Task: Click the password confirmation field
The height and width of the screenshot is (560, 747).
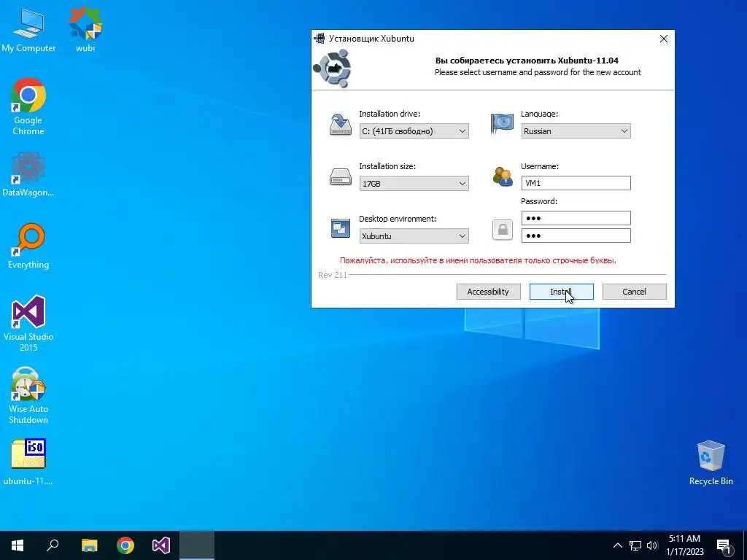Action: click(576, 236)
